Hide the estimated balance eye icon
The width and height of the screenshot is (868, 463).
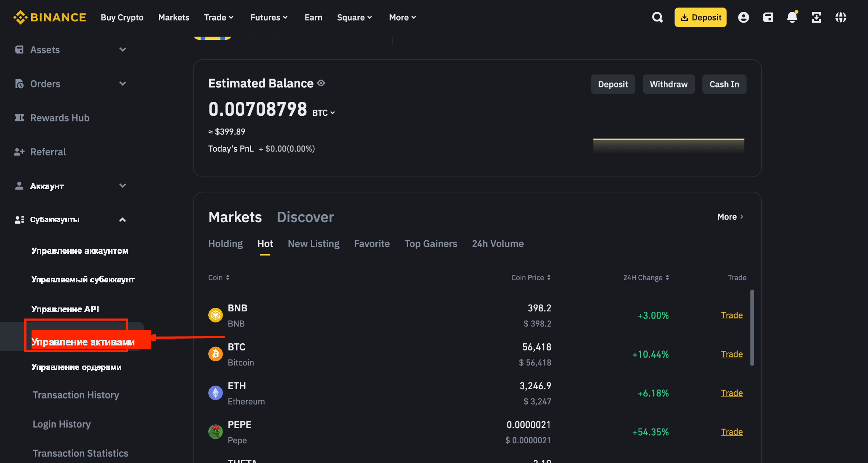click(321, 83)
